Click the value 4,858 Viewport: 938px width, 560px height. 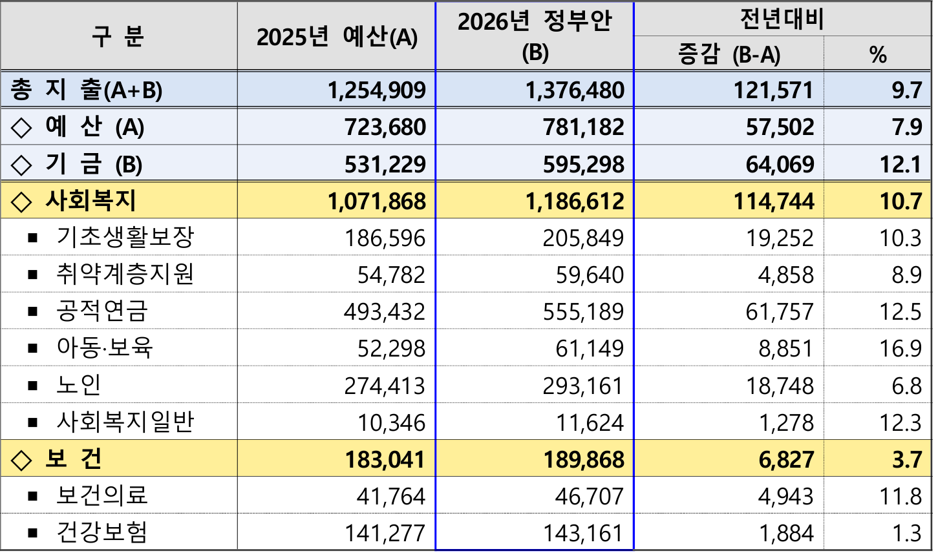[x=786, y=275]
